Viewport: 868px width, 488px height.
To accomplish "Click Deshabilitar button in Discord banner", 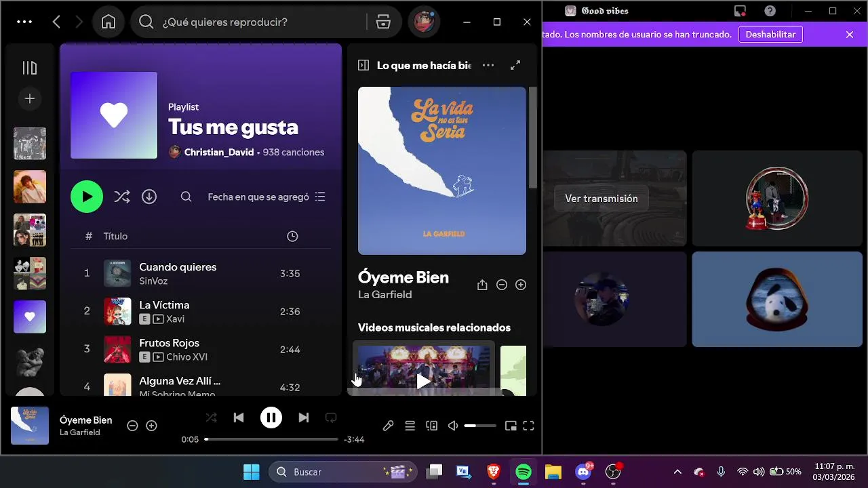I will click(770, 35).
